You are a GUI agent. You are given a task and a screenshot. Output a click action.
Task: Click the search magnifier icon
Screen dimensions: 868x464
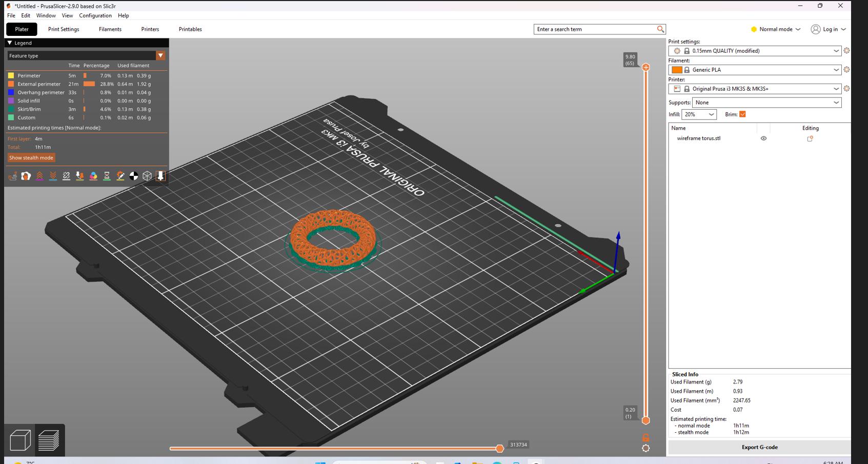pyautogui.click(x=660, y=29)
